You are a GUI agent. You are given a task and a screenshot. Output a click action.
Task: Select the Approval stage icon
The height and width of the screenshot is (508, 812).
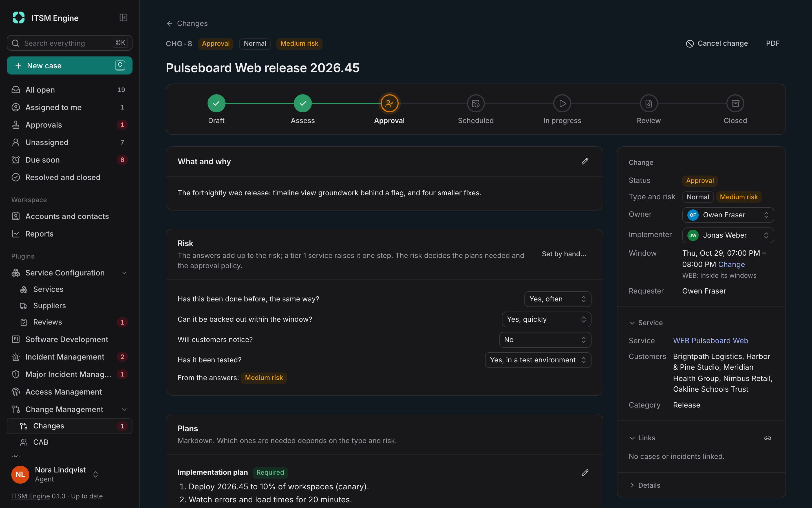[x=389, y=104]
